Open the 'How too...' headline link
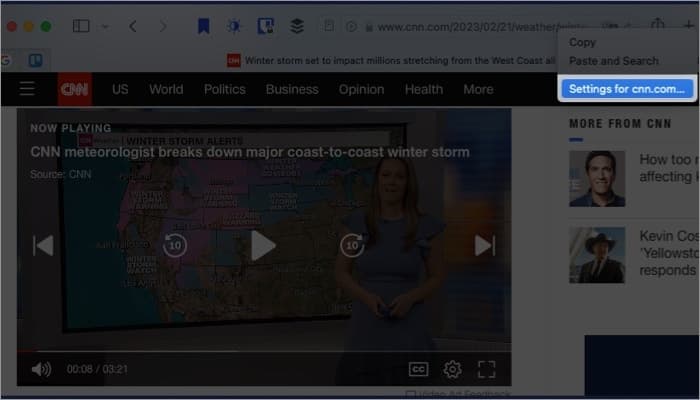Screen dimensions: 700x400 tap(669, 168)
